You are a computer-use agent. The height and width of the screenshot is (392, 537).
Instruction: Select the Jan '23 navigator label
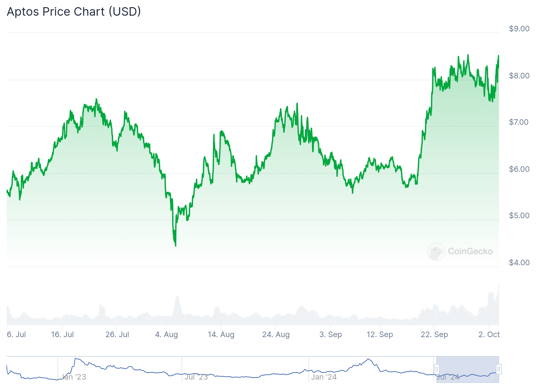pos(73,377)
